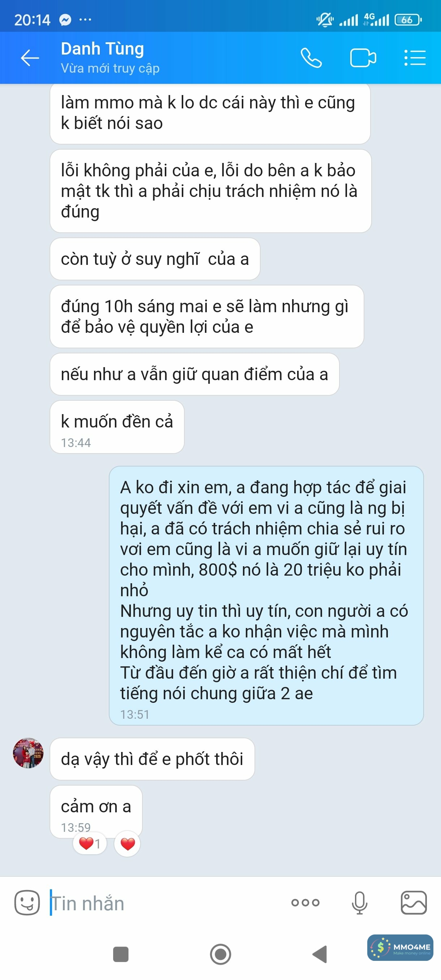Tap the heart reaction count badge
441x980 pixels.
coord(90,843)
